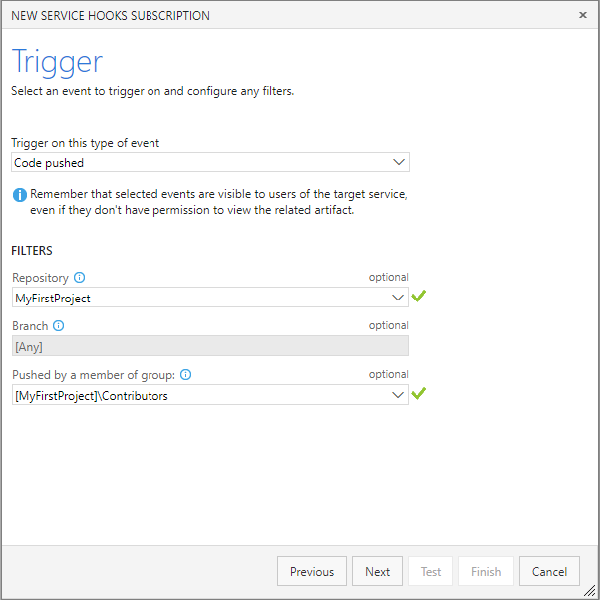Image resolution: width=600 pixels, height=600 pixels.
Task: Click the Cancel button
Action: (549, 571)
